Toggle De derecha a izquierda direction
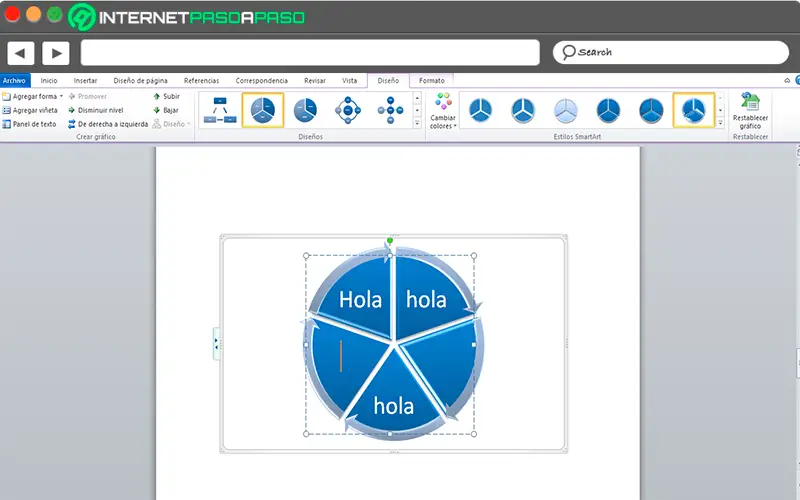800x500 pixels. coord(108,124)
